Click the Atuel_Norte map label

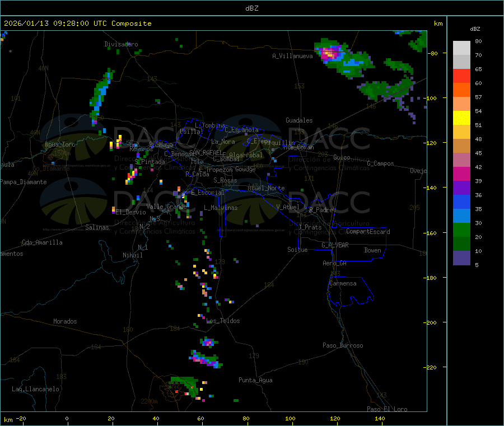pos(266,188)
